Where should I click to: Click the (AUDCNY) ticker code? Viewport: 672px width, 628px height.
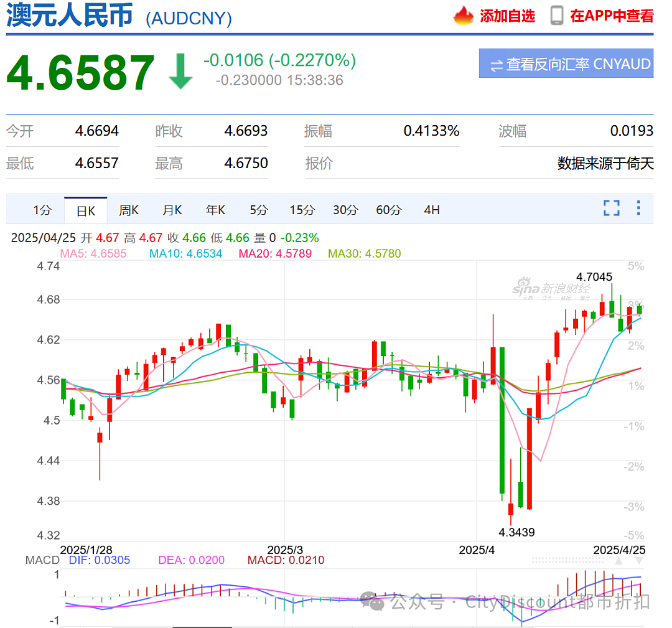[189, 19]
